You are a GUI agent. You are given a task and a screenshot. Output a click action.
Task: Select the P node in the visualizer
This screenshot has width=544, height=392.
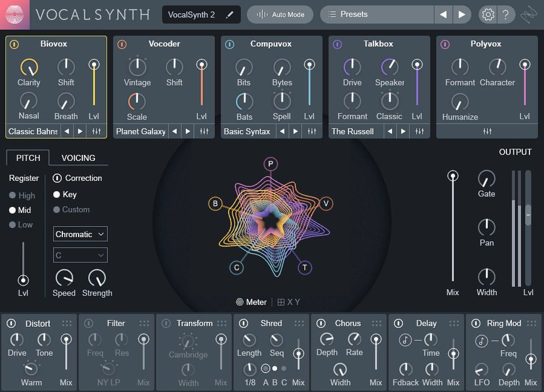point(271,164)
